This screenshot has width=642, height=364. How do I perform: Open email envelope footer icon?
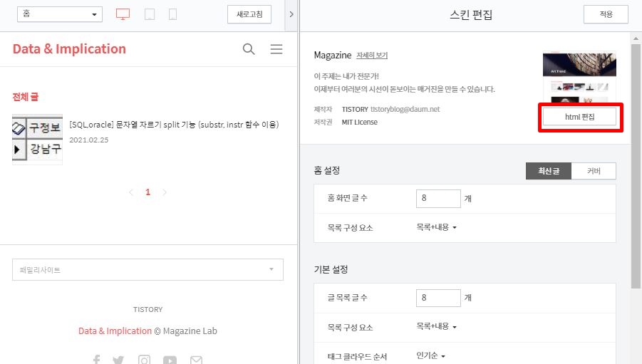pos(196,360)
